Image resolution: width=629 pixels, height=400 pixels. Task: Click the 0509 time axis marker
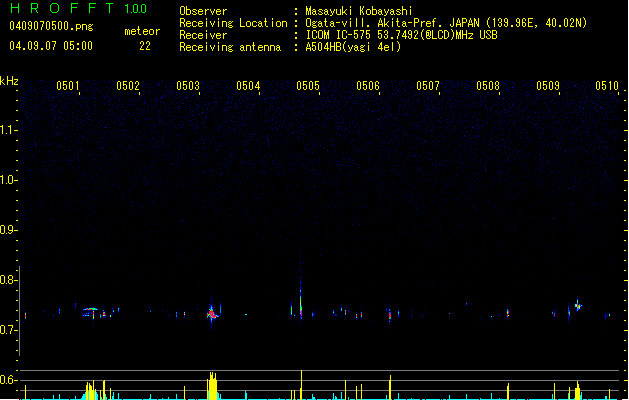tap(548, 86)
